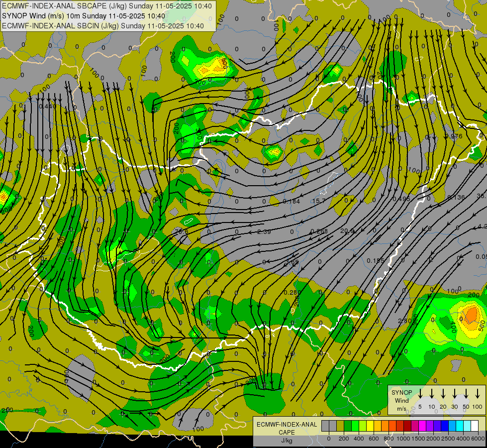Screen dimensions: 487x448
Task: Select the olive swatch in the CAPE legend
Action: point(340,426)
